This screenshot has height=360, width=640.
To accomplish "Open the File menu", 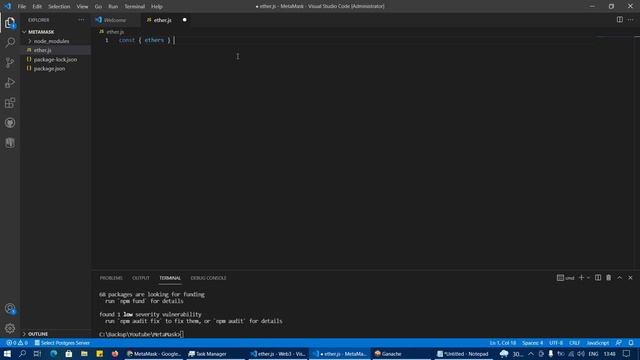I will pos(22,7).
